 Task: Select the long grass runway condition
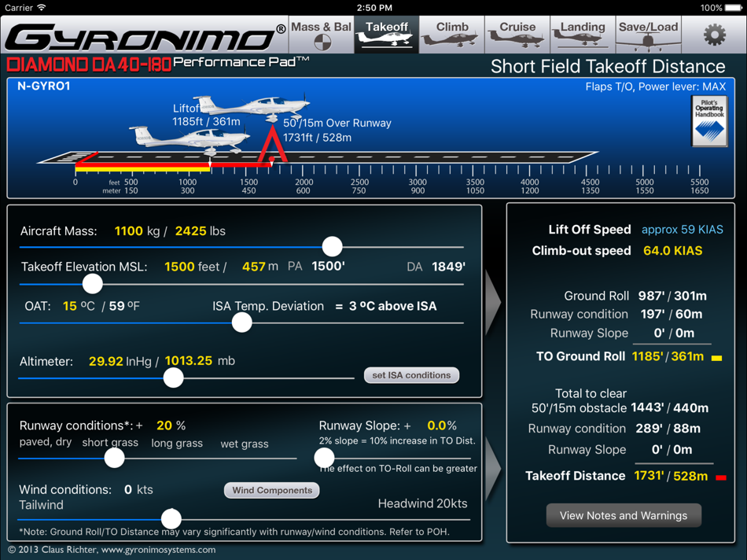[x=177, y=444]
